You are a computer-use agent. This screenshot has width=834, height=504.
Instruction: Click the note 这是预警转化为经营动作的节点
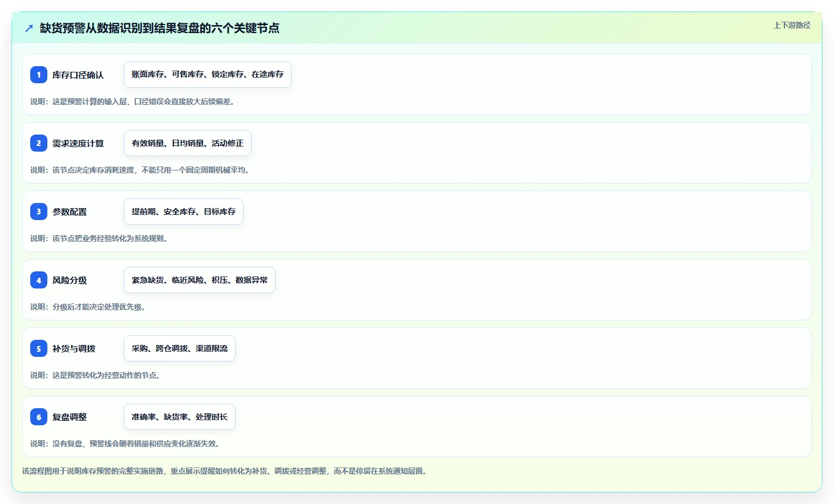click(95, 375)
